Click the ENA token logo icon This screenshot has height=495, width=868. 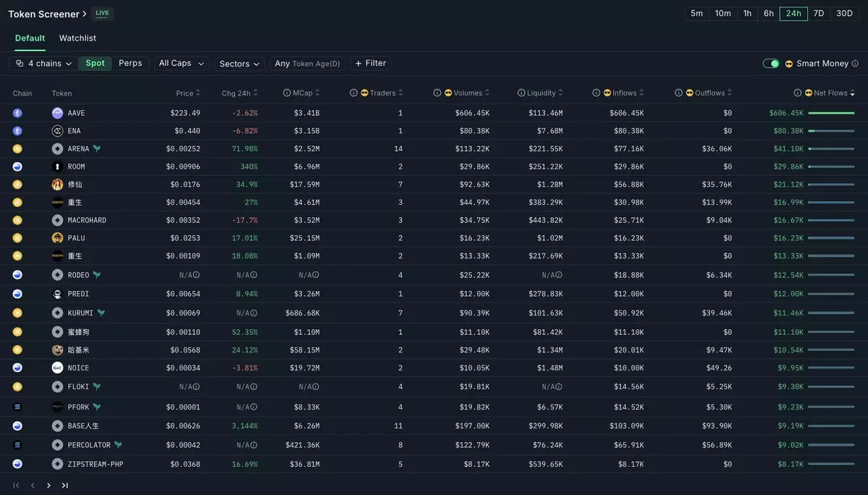tap(57, 131)
